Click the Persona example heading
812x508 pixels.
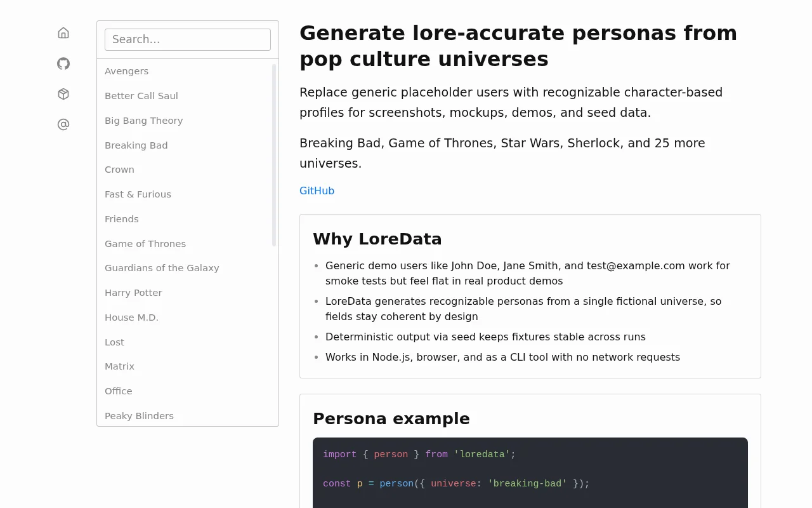(391, 418)
